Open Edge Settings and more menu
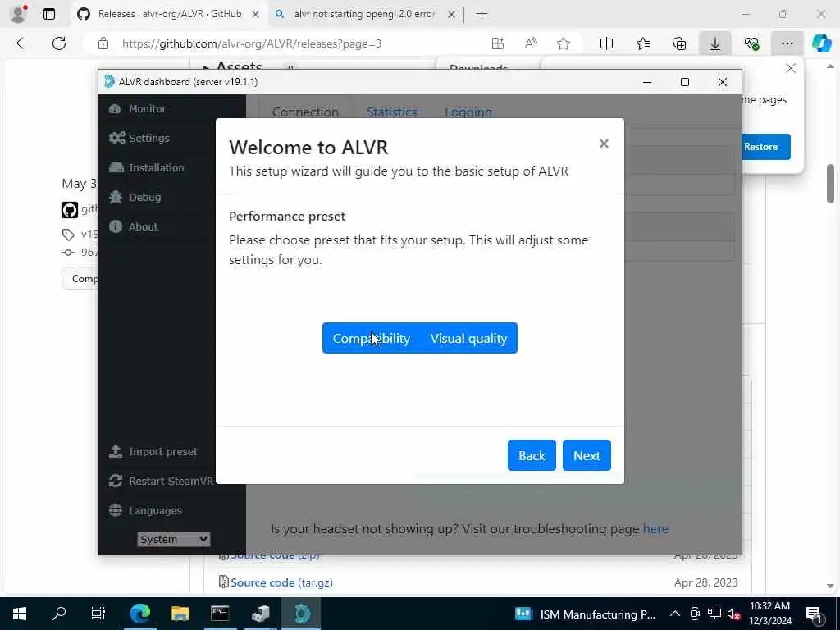This screenshot has width=840, height=630. click(x=787, y=44)
